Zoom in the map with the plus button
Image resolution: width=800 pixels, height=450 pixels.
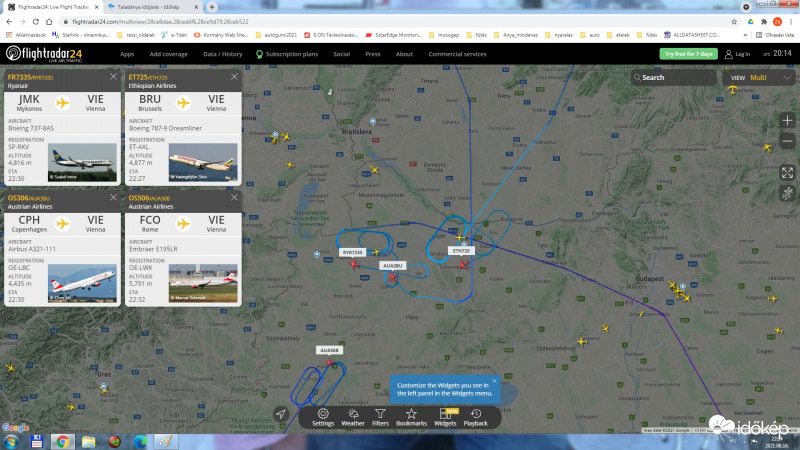point(787,121)
